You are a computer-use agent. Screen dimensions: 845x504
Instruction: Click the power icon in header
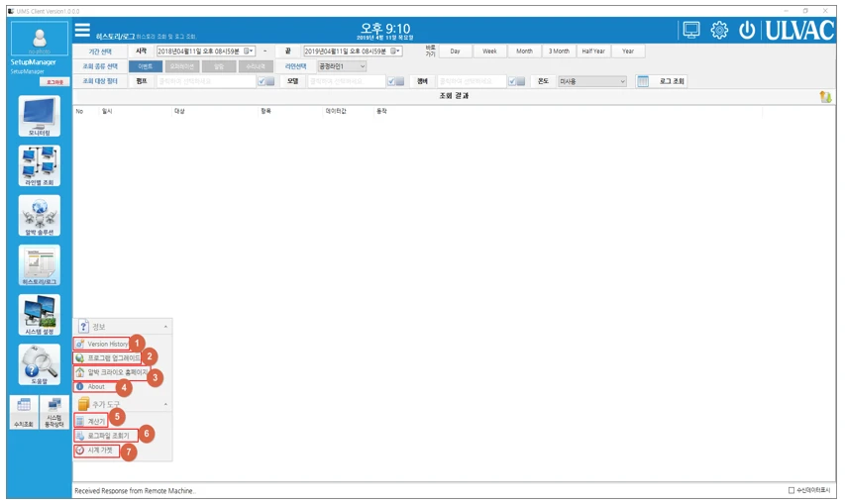coord(747,30)
